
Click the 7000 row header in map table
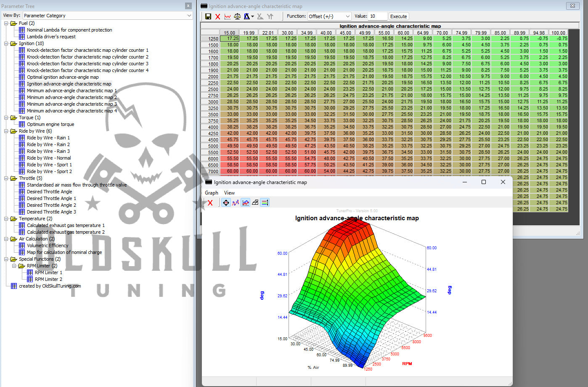(210, 171)
